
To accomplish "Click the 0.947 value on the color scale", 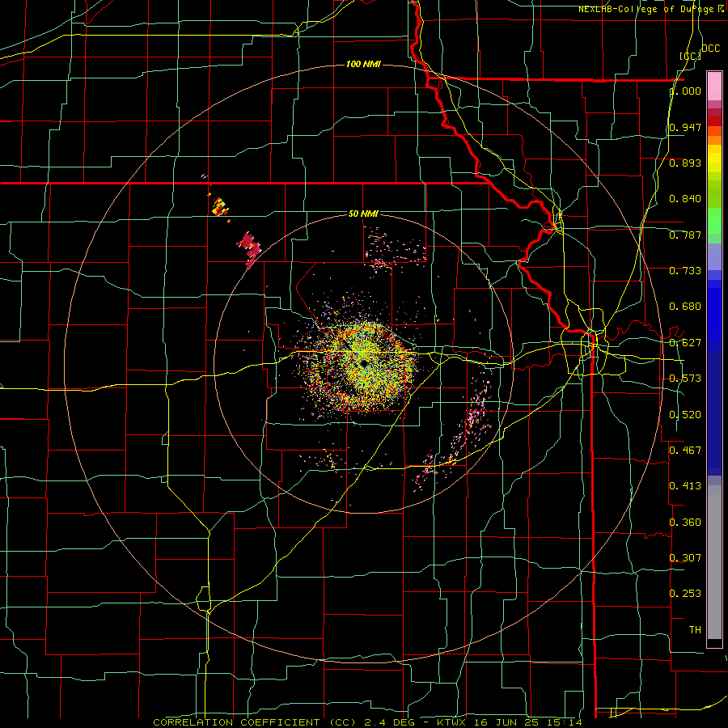I will (685, 127).
